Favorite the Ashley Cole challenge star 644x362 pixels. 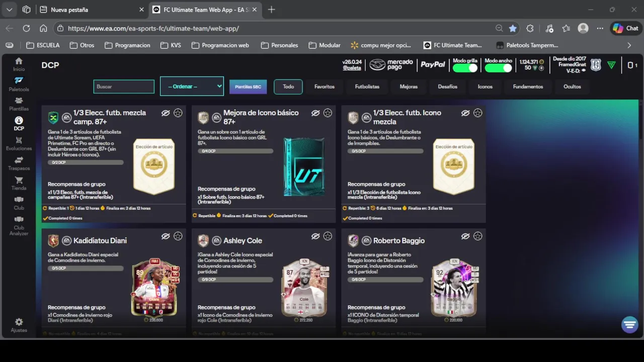(328, 236)
